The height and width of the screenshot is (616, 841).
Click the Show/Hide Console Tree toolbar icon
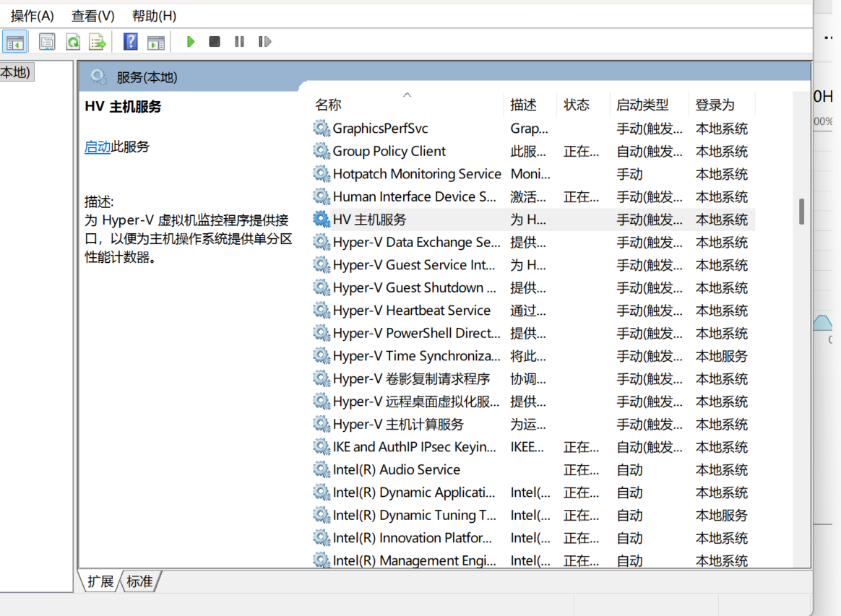(x=15, y=42)
